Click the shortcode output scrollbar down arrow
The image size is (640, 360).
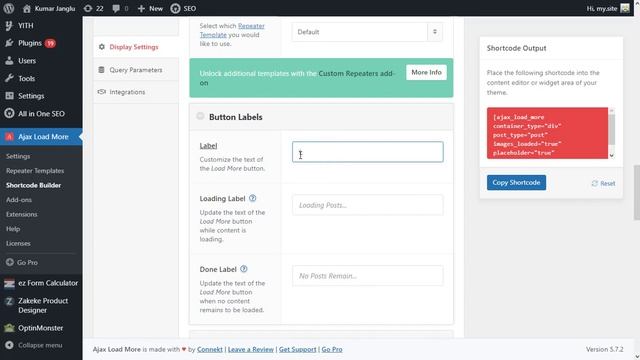pyautogui.click(x=611, y=156)
